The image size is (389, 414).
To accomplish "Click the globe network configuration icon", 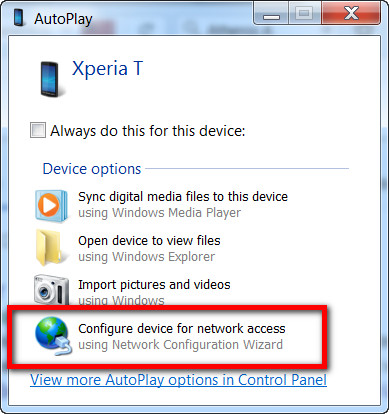I will [53, 336].
